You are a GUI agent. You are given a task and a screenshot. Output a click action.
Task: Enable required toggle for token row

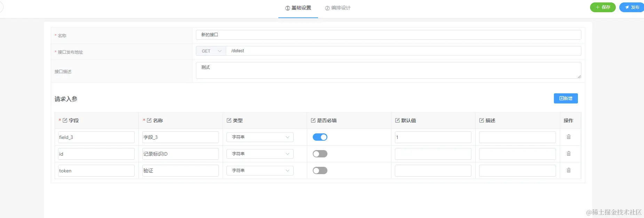(x=320, y=171)
